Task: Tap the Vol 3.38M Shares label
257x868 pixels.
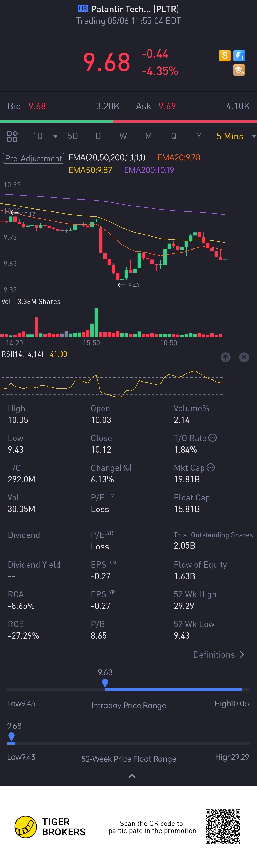Action: 31,302
